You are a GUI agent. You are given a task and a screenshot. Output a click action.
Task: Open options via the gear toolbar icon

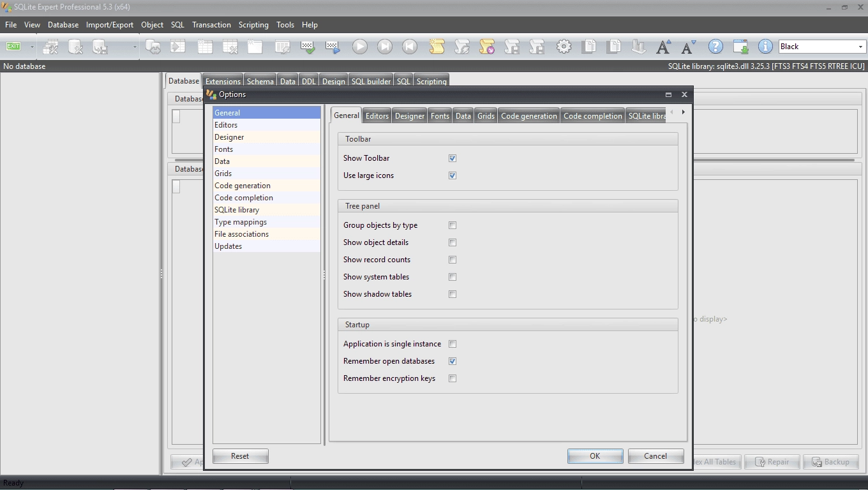pos(564,47)
